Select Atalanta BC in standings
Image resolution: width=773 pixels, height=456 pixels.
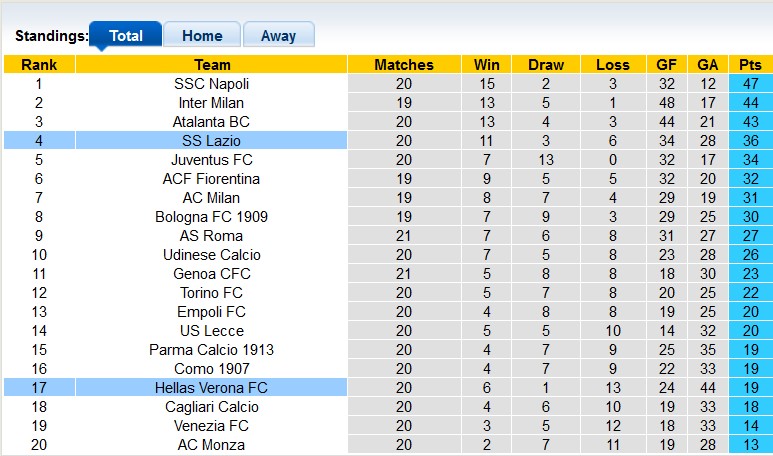[211, 122]
